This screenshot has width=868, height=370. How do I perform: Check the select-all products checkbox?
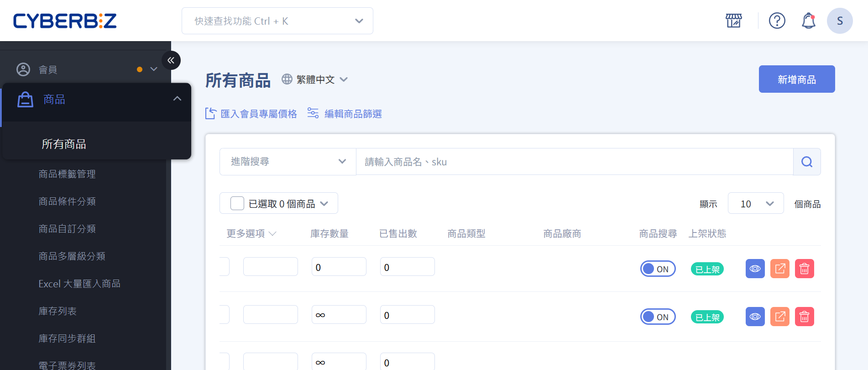click(237, 203)
